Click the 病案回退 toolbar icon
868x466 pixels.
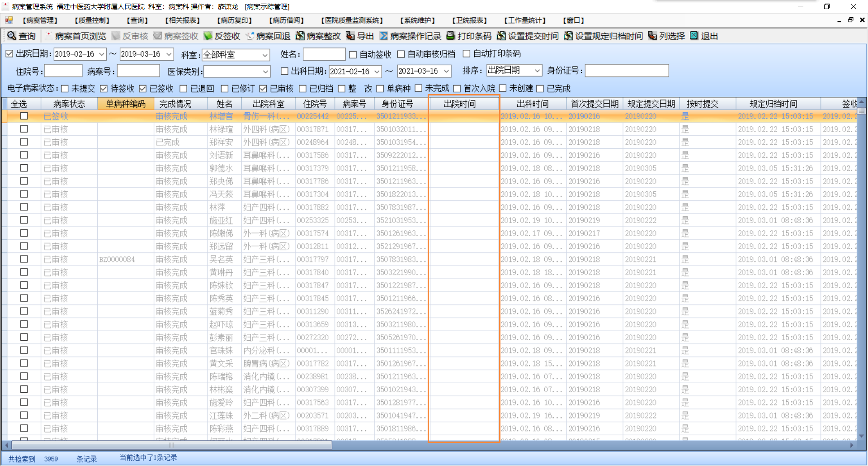point(250,36)
